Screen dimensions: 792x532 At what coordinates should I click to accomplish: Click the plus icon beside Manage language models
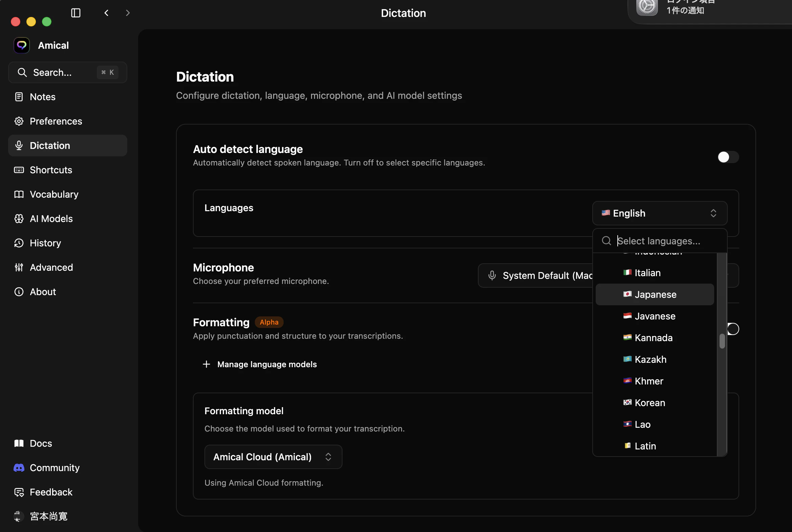[206, 364]
